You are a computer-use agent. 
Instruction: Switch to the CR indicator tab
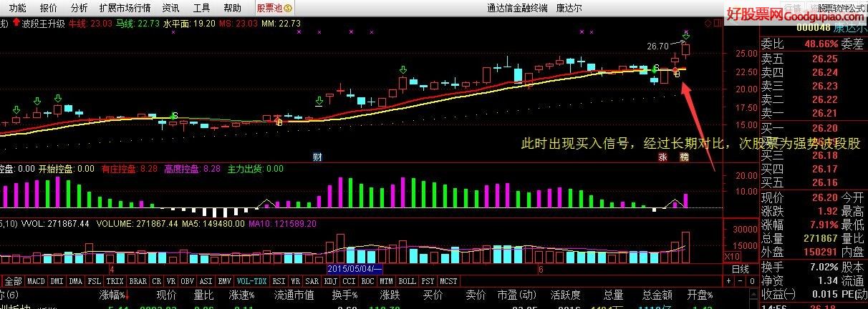(157, 281)
